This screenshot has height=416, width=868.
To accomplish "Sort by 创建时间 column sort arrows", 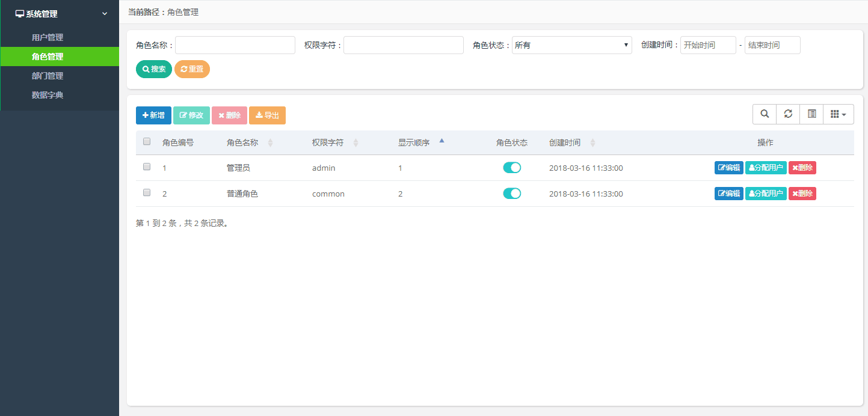I will (593, 143).
